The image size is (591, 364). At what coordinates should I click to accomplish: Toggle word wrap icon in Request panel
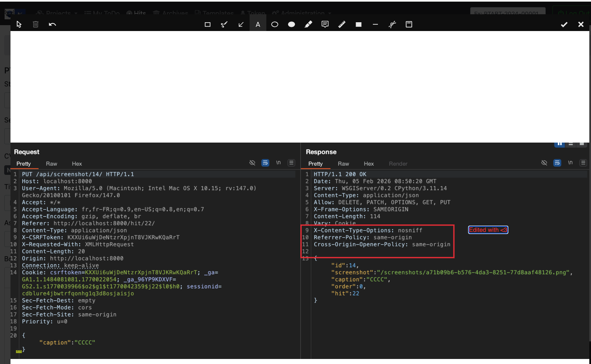point(266,163)
